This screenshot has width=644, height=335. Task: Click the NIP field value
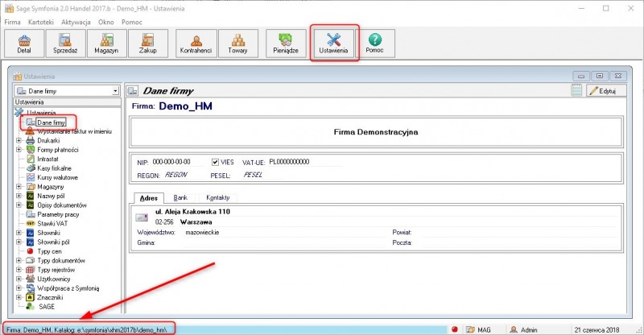click(171, 162)
